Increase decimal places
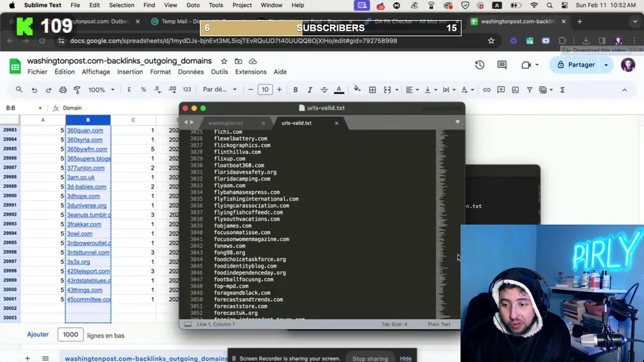The height and width of the screenshot is (362, 644). [173, 89]
